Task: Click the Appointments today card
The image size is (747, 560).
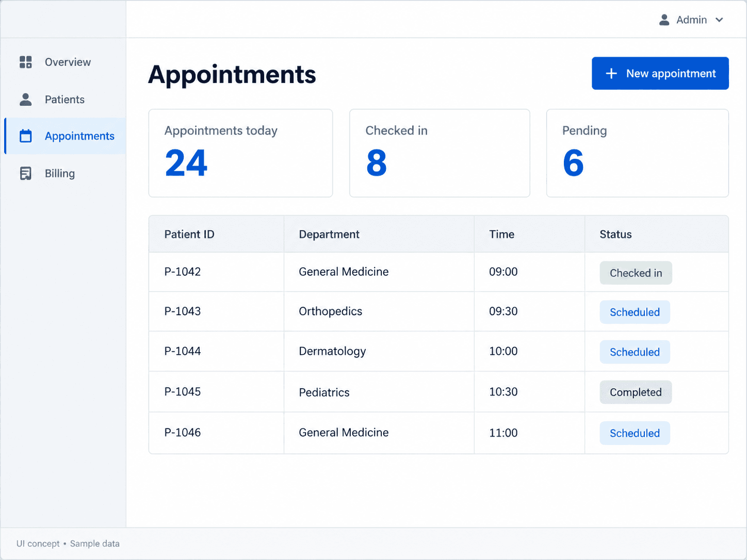Action: (240, 153)
